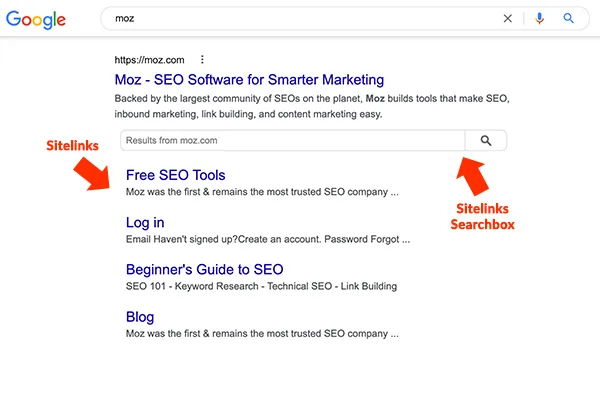Click the red arrow pointing at Free SEO Tools
Viewport: 600px width, 400px height.
click(92, 175)
